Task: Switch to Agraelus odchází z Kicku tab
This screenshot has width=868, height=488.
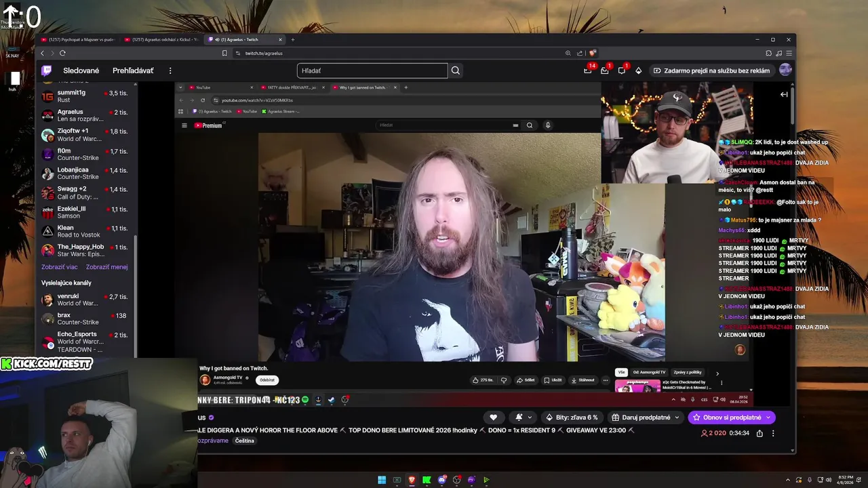Action: click(161, 39)
